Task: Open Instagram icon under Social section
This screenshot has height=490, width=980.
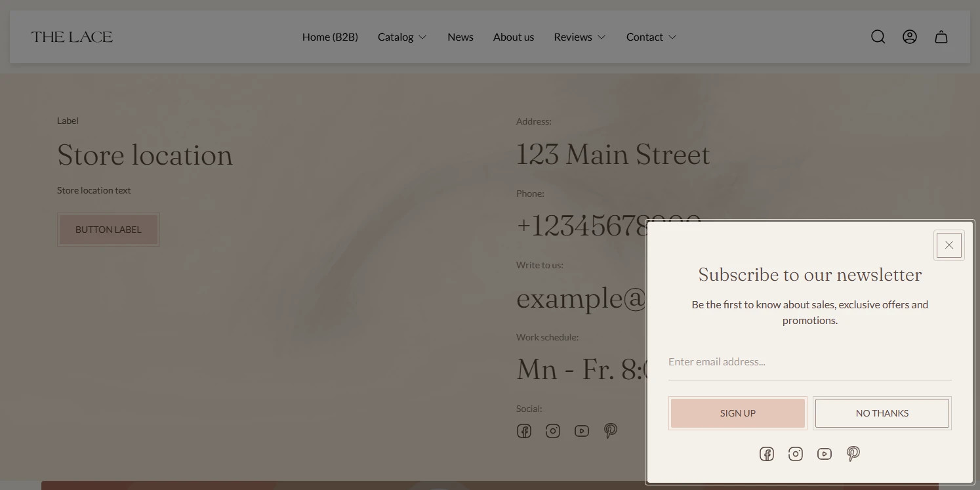Action: [553, 431]
